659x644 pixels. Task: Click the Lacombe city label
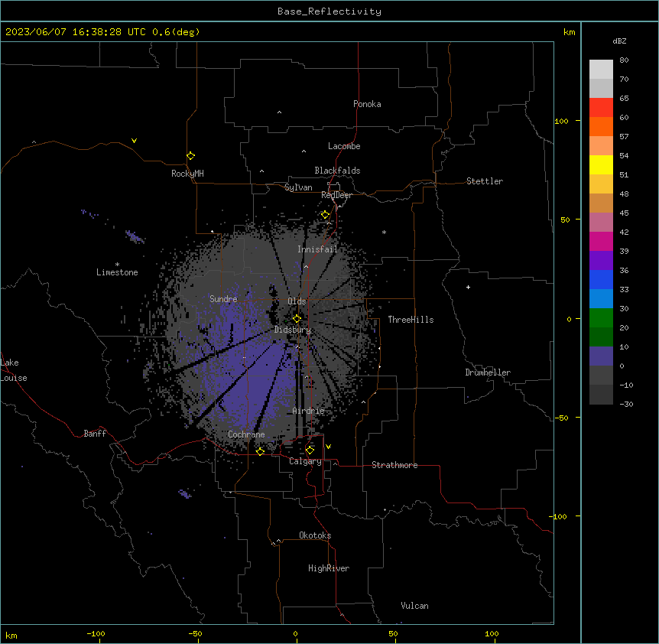point(344,146)
